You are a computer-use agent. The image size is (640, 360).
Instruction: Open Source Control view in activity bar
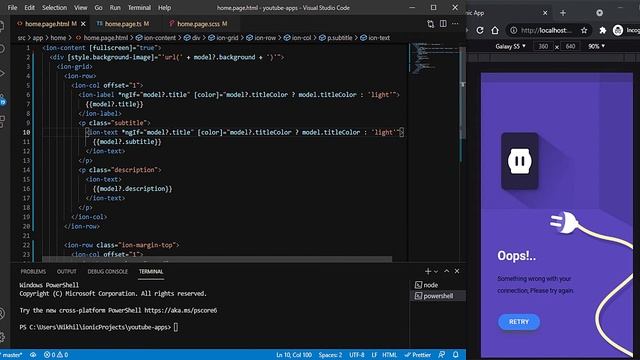[x=2, y=99]
